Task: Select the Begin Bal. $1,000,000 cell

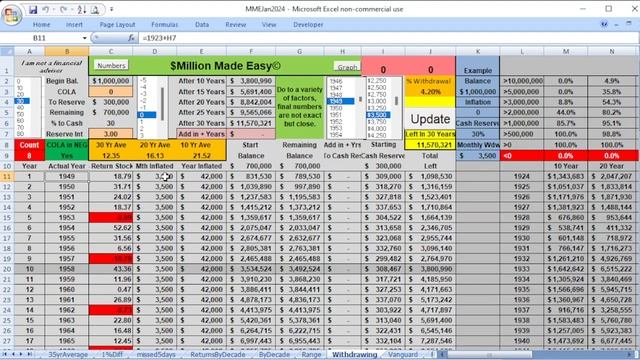Action: coord(111,81)
